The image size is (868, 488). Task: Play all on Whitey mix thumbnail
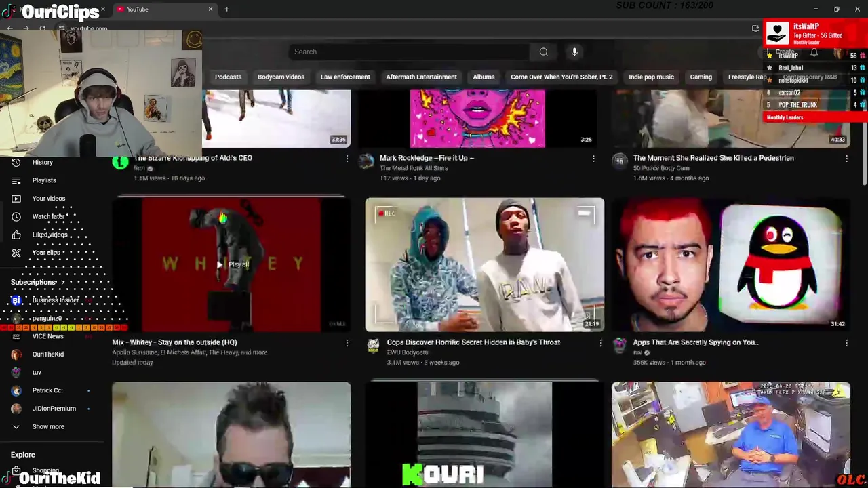click(232, 264)
